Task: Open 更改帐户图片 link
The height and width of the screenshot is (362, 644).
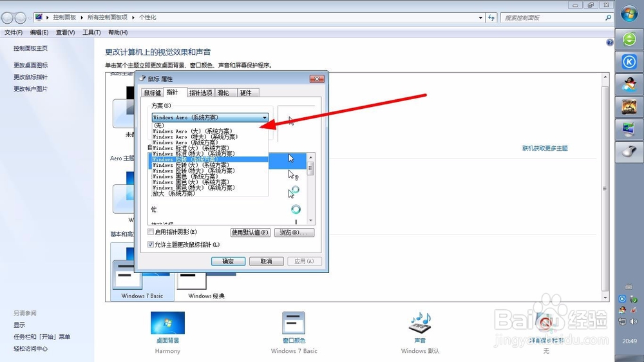Action: tap(30, 89)
